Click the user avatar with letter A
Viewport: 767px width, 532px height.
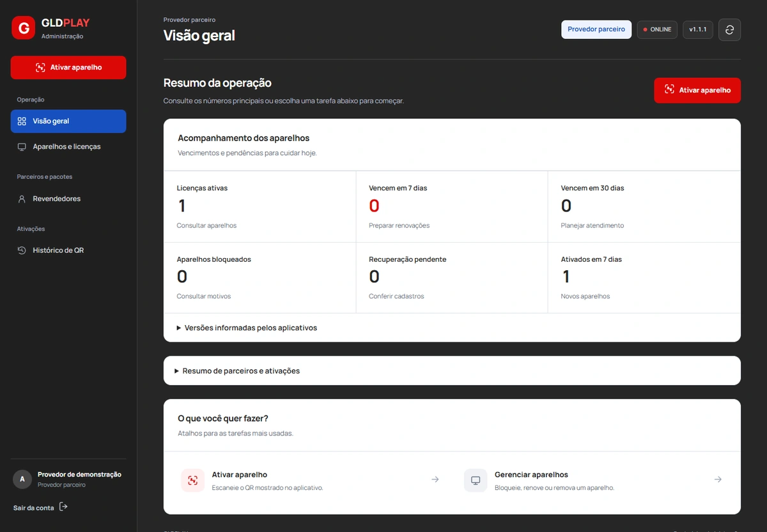tap(22, 479)
